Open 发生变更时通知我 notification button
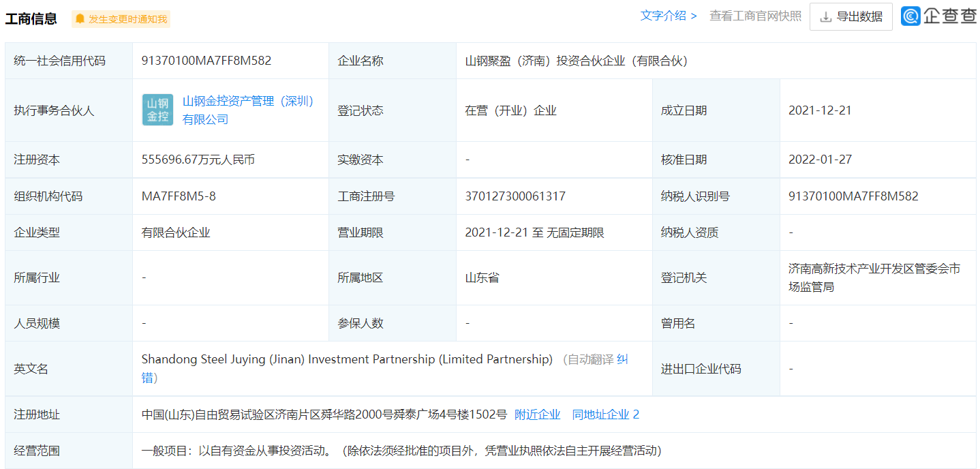The image size is (980, 469). click(121, 19)
